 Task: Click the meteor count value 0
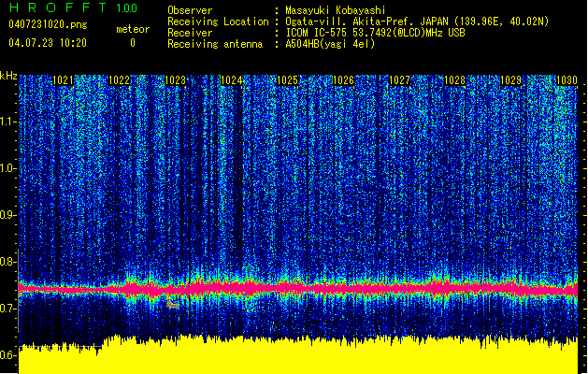132,43
